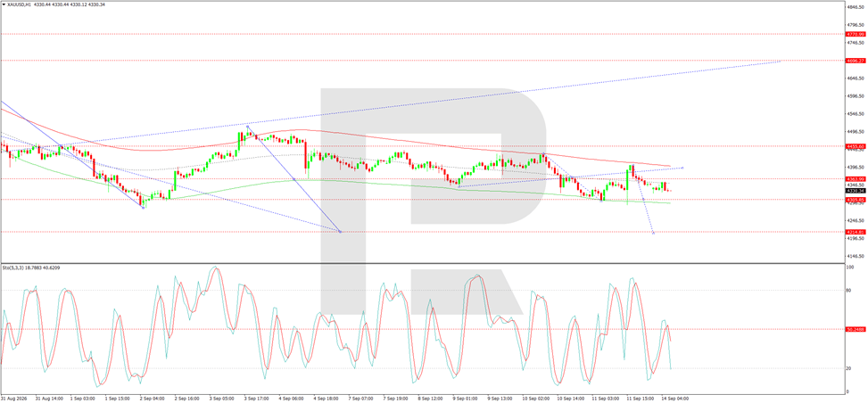Viewport: 868px width, 403px height.
Task: Click the 14 Sep 04:00 time label
Action: pos(675,398)
